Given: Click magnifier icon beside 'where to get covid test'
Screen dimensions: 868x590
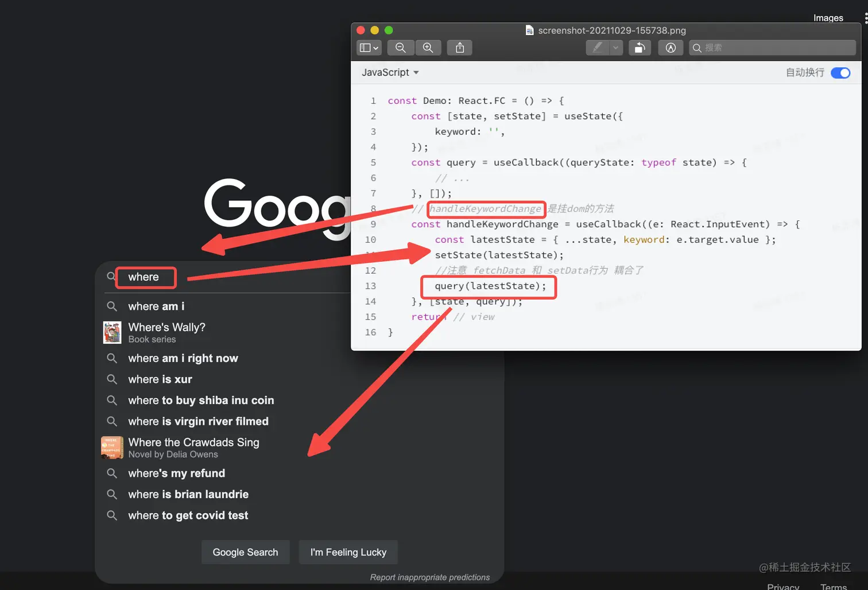Looking at the screenshot, I should (x=112, y=515).
